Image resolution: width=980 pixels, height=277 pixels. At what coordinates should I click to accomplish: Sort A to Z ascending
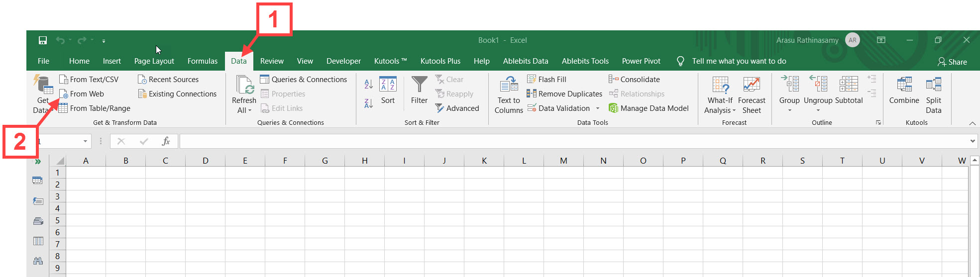pos(369,84)
